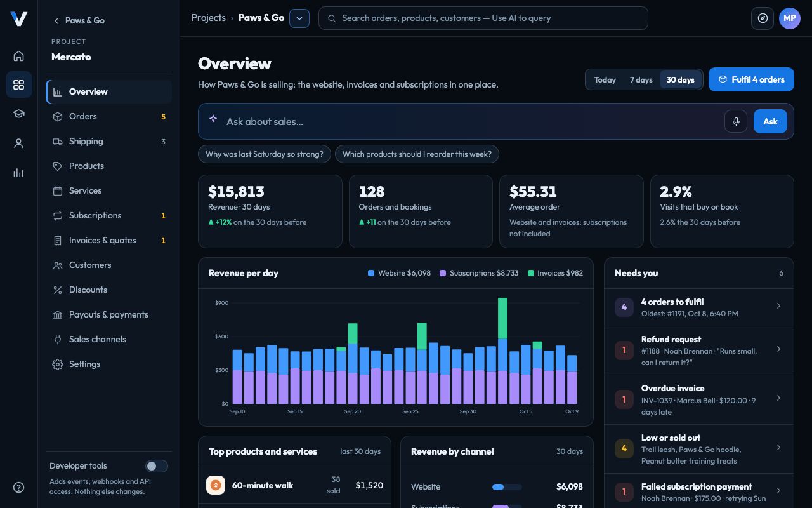Open the graduation cap learning icon
This screenshot has width=812, height=508.
[18, 114]
